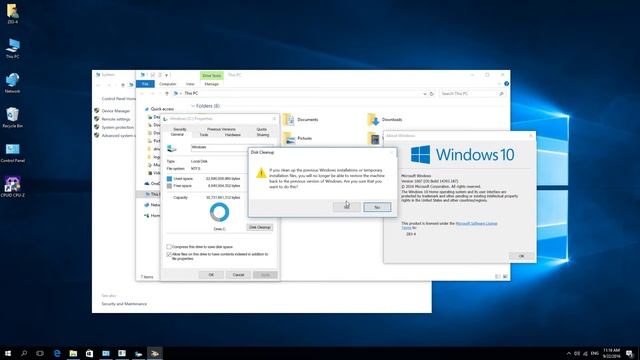Show hidden tray icons chevron
Screen dimensions: 640x360
(569, 353)
